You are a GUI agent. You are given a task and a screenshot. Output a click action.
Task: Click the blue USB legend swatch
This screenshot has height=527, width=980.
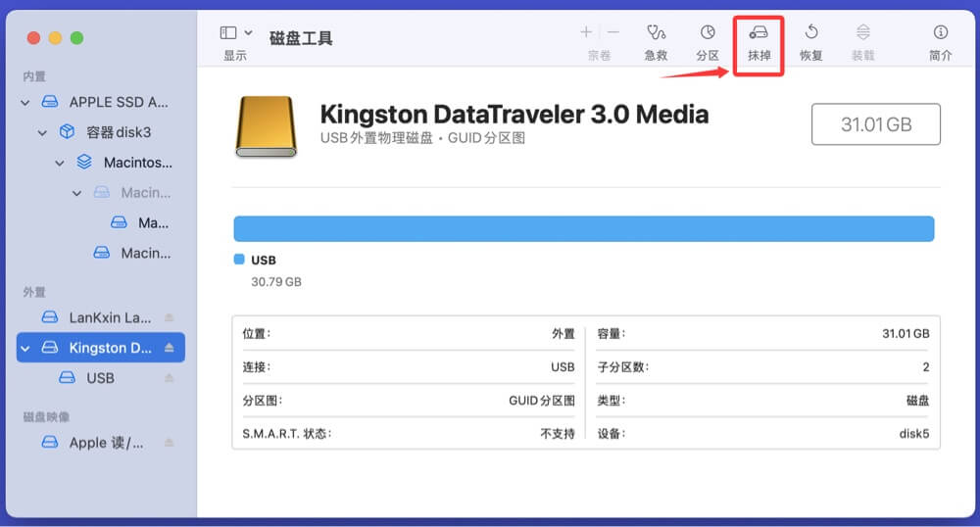click(239, 260)
